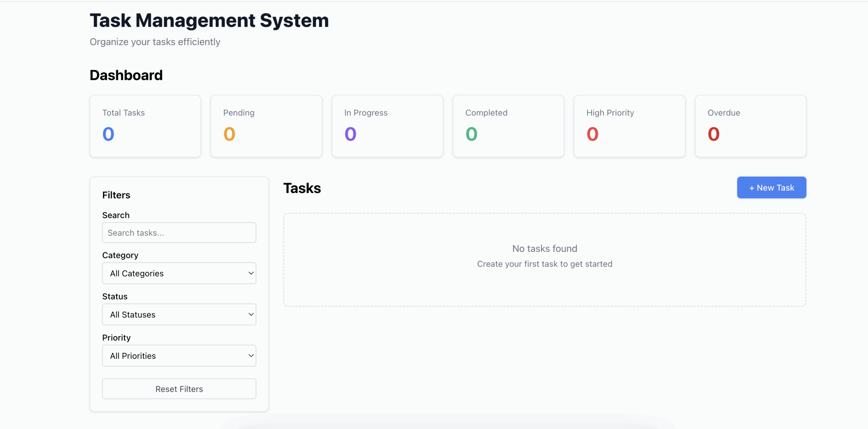Viewport: 868px width, 429px height.
Task: Click the chevron icon on All Priorities
Action: (x=251, y=356)
